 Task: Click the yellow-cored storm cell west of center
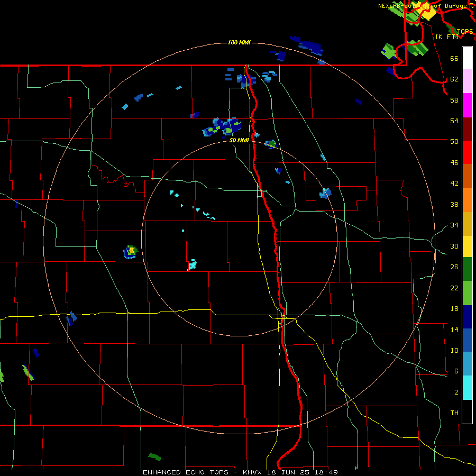pos(131,252)
